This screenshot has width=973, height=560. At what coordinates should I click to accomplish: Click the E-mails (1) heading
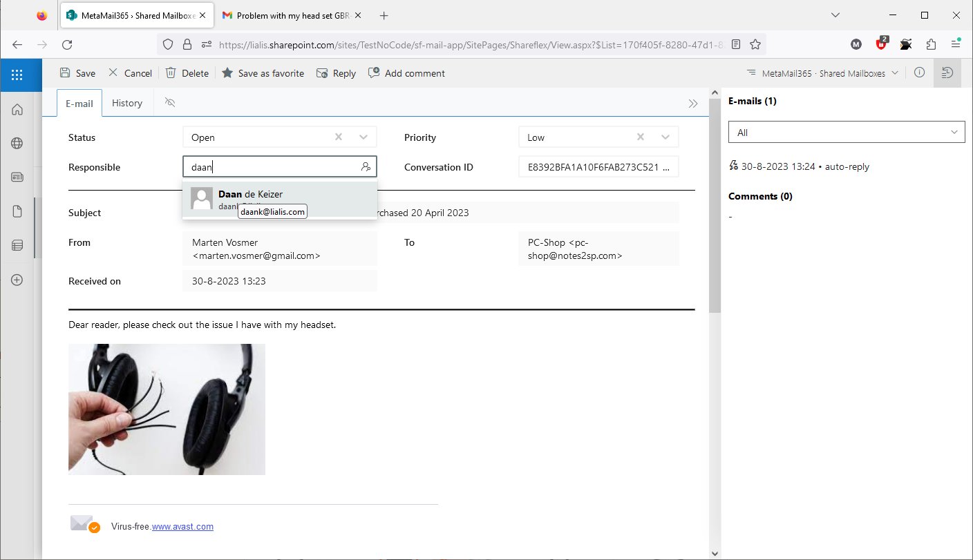click(x=753, y=101)
